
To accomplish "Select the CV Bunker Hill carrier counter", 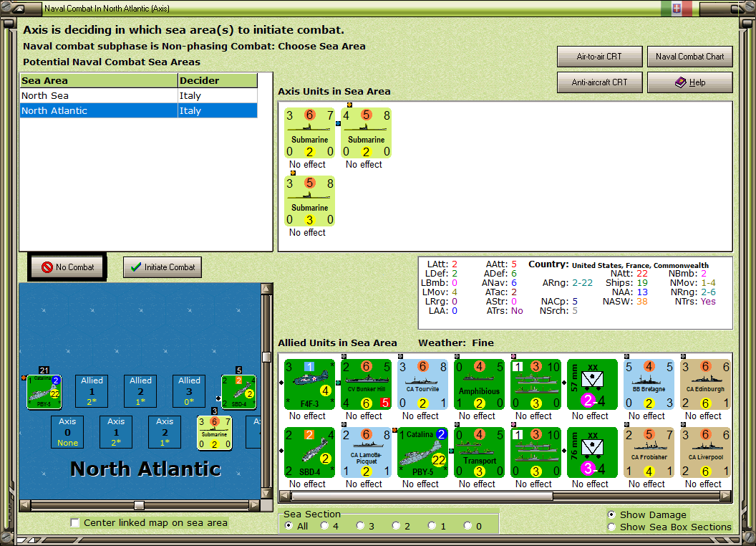I will (366, 384).
